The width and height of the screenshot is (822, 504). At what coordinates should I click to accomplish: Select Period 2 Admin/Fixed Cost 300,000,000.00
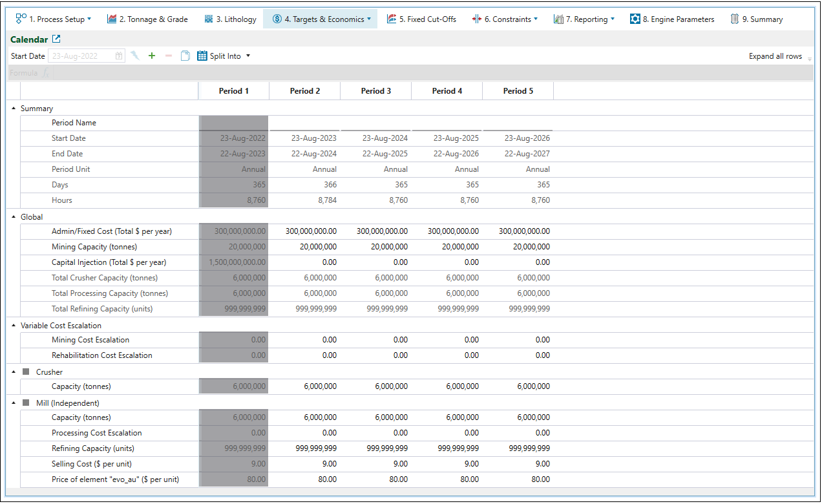click(305, 231)
